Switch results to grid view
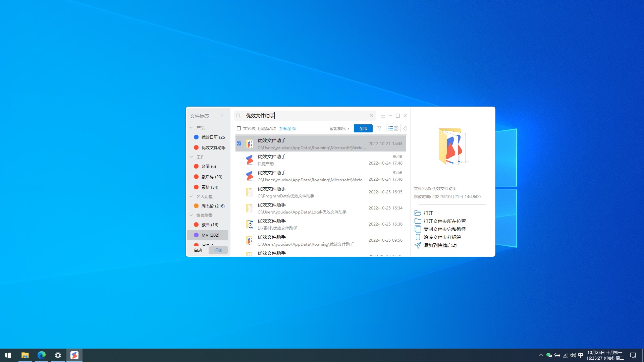This screenshot has height=362, width=644. pyautogui.click(x=396, y=128)
